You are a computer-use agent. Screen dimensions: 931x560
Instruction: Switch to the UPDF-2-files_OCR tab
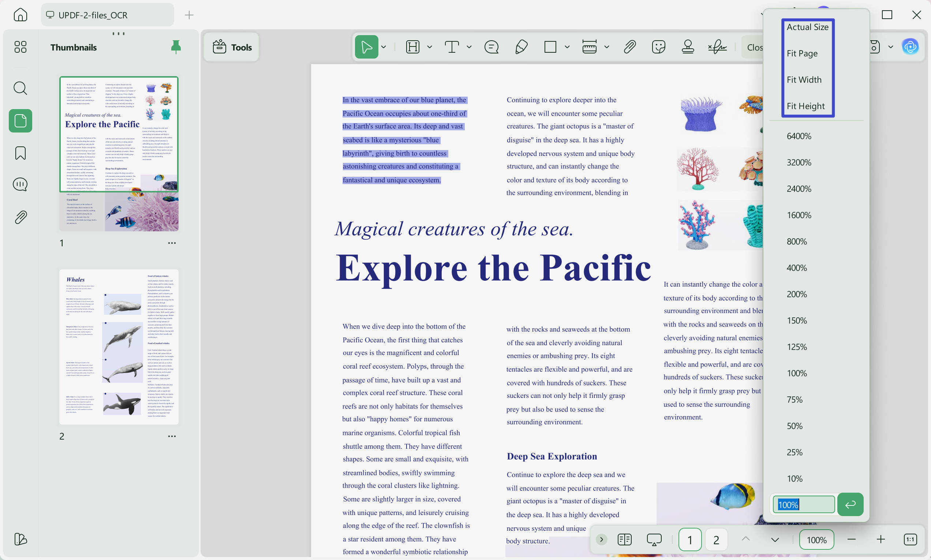(x=108, y=15)
